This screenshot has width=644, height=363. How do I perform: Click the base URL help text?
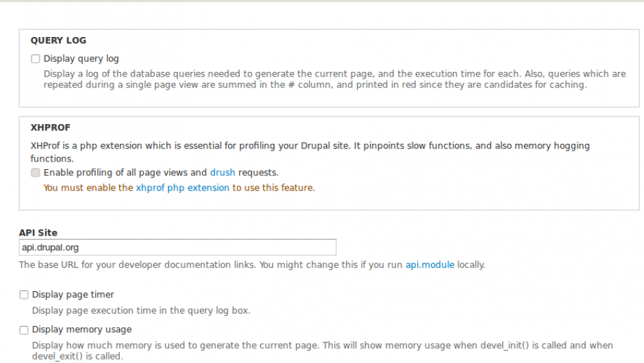tap(206, 264)
